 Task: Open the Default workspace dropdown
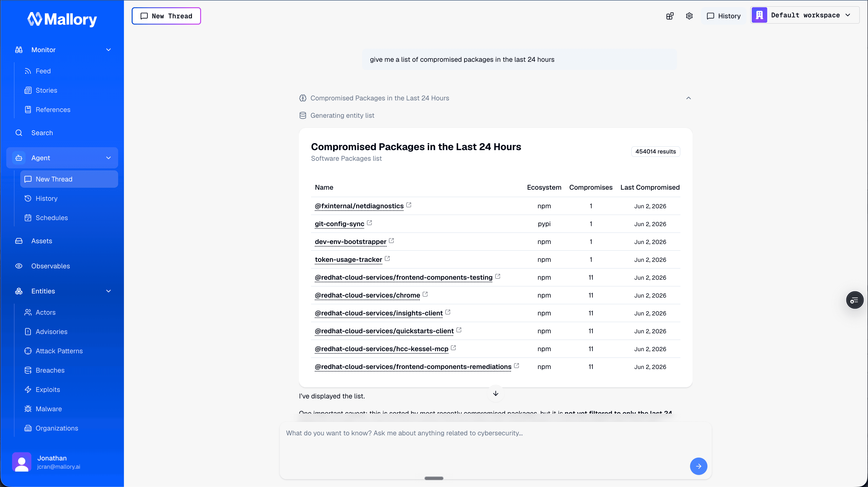(x=805, y=15)
